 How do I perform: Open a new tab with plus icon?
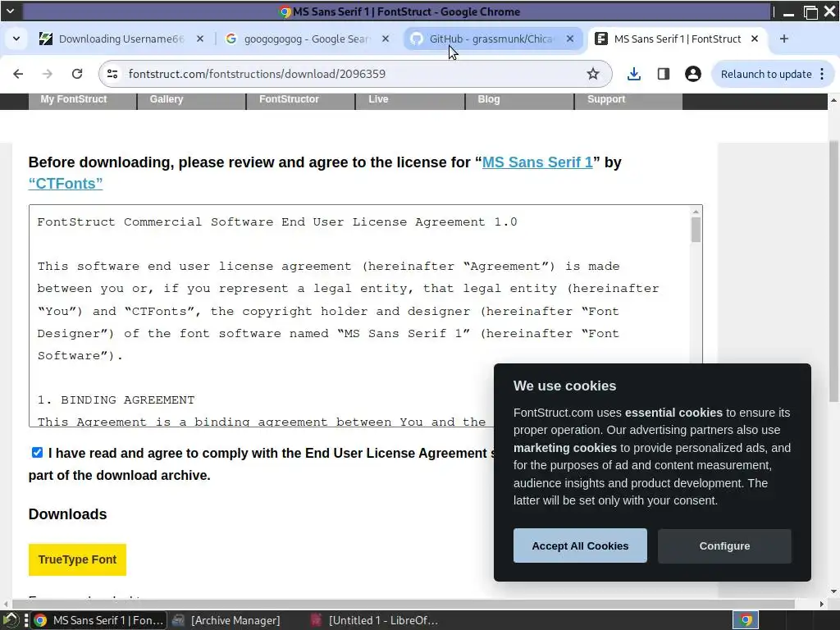point(783,39)
